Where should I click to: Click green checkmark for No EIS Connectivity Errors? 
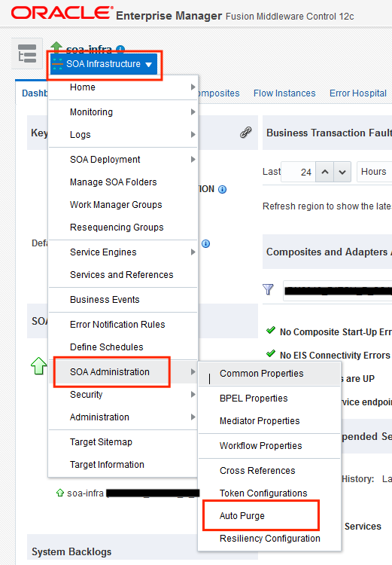point(271,354)
